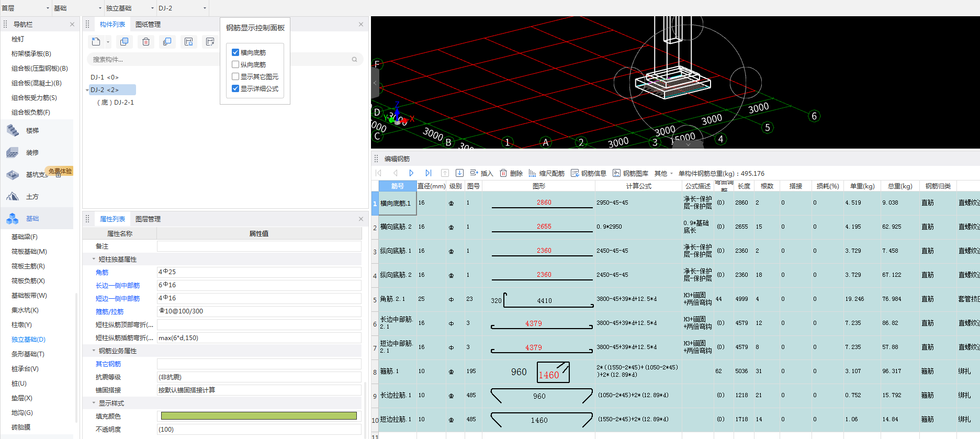Go to last rebar row icon
The height and width of the screenshot is (439, 980).
click(x=428, y=173)
